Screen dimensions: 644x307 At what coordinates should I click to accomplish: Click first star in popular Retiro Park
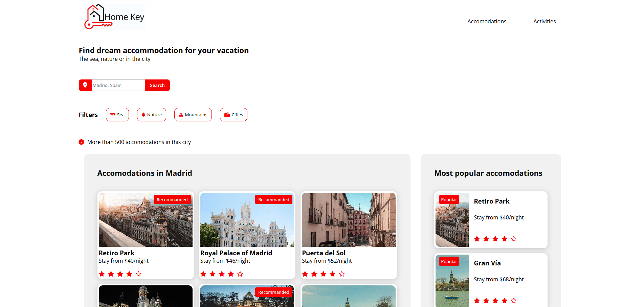477,239
